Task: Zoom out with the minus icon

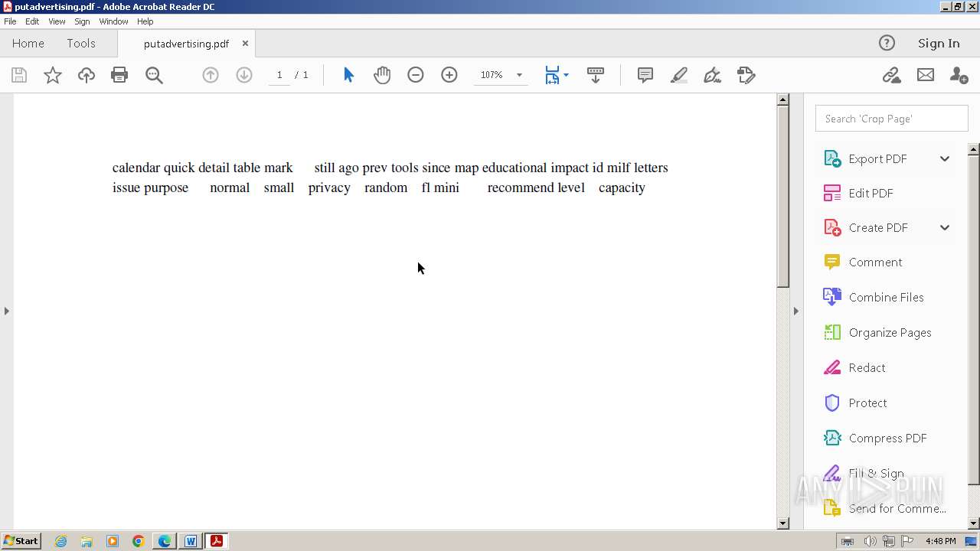Action: (416, 75)
